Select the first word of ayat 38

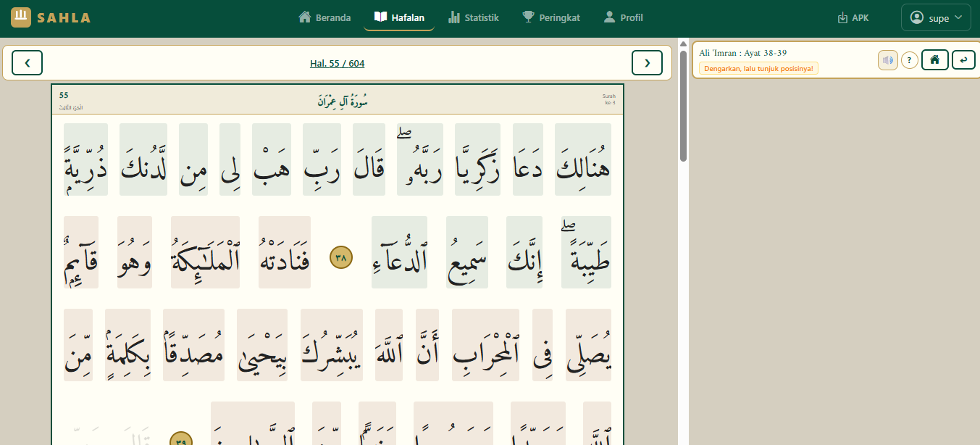tap(582, 159)
